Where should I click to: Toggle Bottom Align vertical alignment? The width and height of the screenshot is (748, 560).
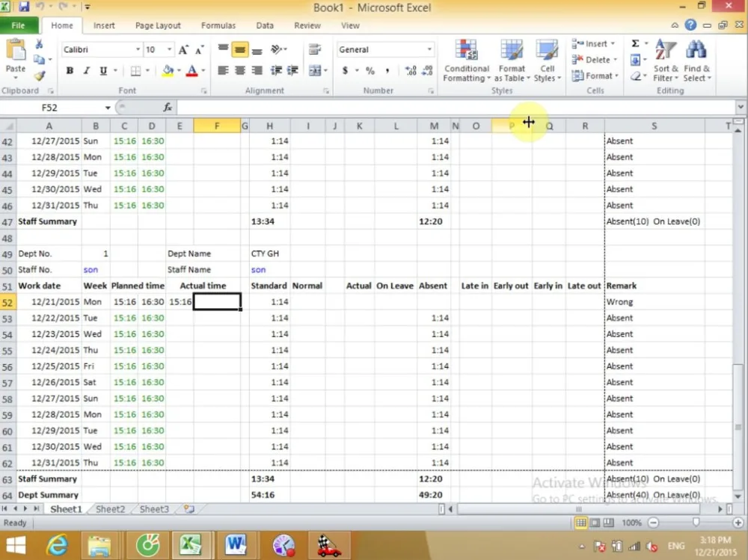pyautogui.click(x=257, y=49)
